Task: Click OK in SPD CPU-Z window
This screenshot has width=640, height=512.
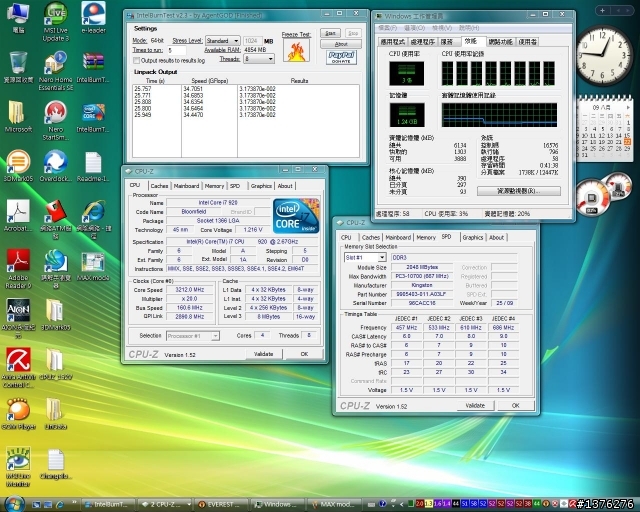Action: [516, 405]
